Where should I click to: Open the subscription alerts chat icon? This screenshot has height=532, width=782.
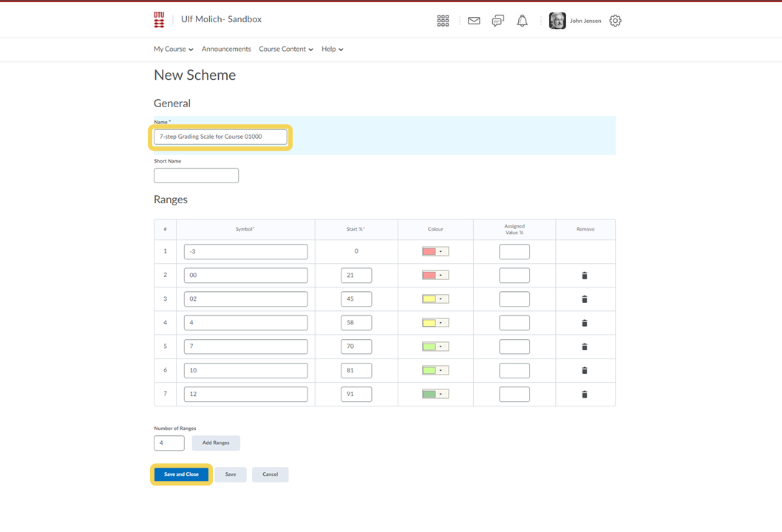(498, 21)
